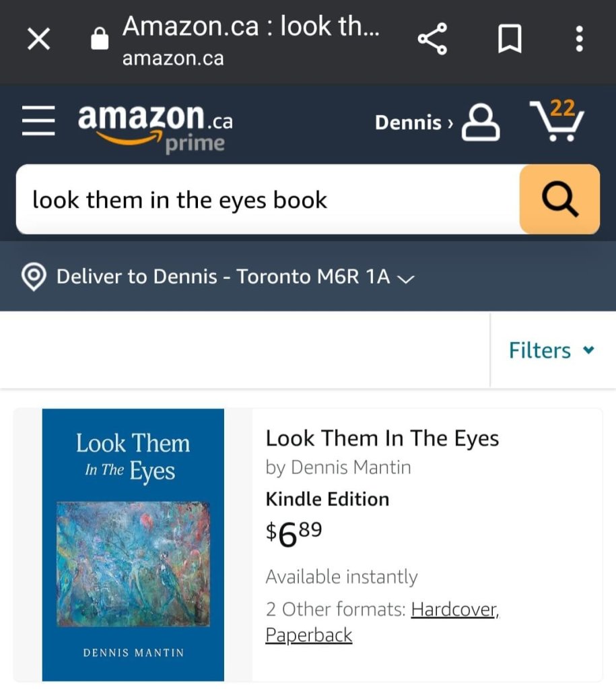
Task: Open the Amazon hamburger menu
Action: click(x=39, y=123)
